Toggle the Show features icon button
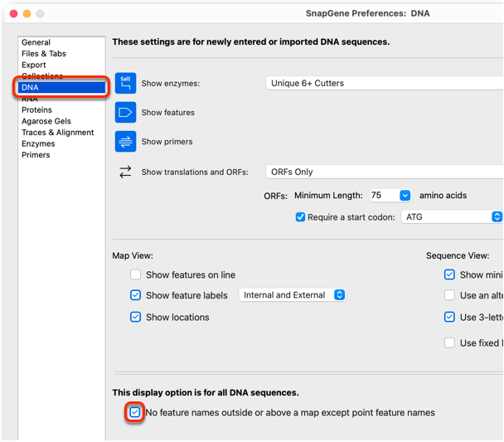This screenshot has height=442, width=504. pos(125,112)
